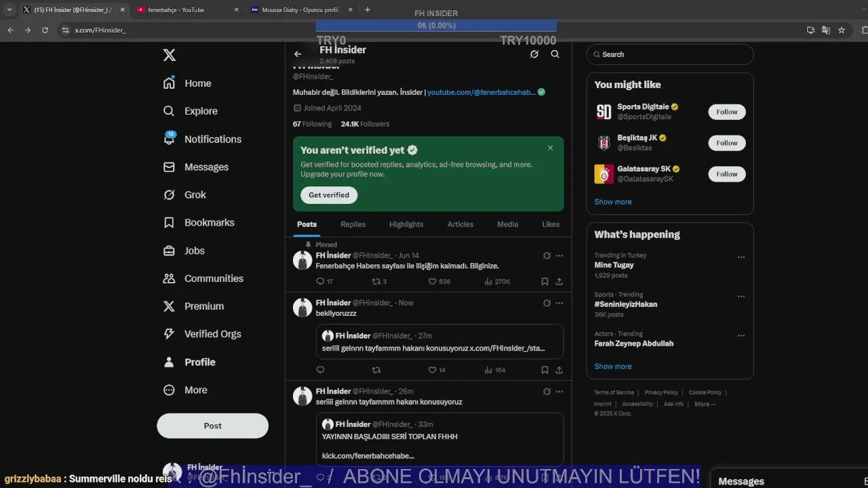Share the 'bekliyoruzzz' post
868x488 pixels.
(559, 370)
